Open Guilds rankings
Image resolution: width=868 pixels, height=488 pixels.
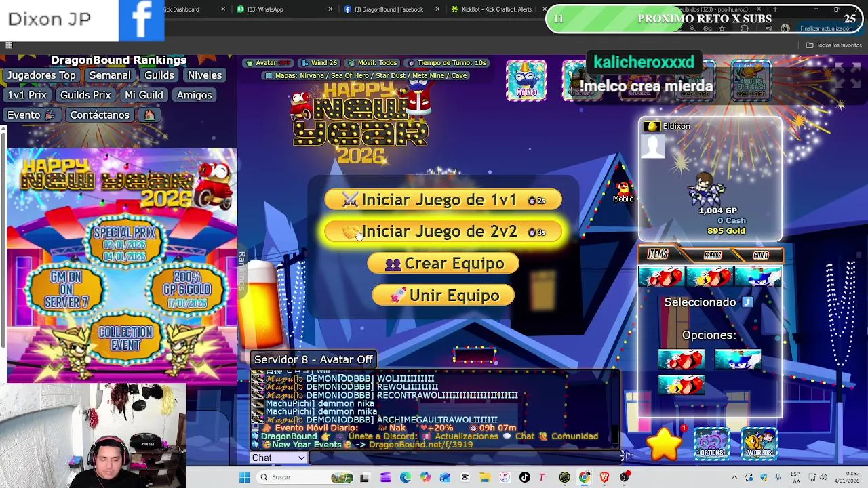point(159,75)
